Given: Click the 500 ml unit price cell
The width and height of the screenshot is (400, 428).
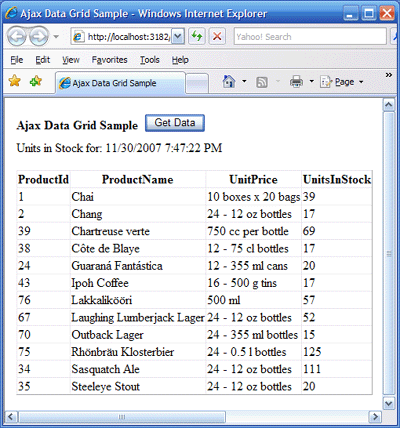Looking at the screenshot, I should pos(253,300).
